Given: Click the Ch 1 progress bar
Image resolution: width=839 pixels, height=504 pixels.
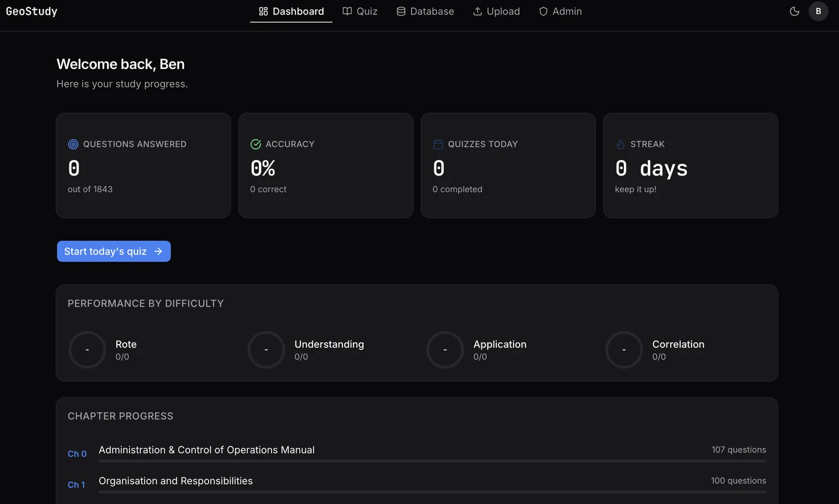Looking at the screenshot, I should [432, 492].
